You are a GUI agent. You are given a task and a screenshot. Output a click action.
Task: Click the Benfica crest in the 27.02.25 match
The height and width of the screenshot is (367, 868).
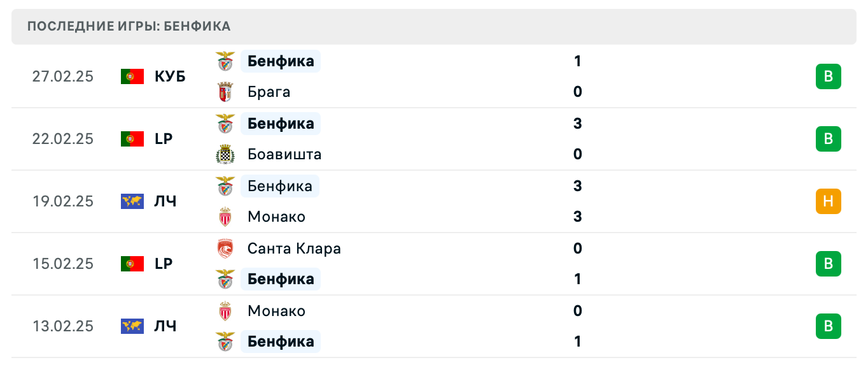pos(225,61)
